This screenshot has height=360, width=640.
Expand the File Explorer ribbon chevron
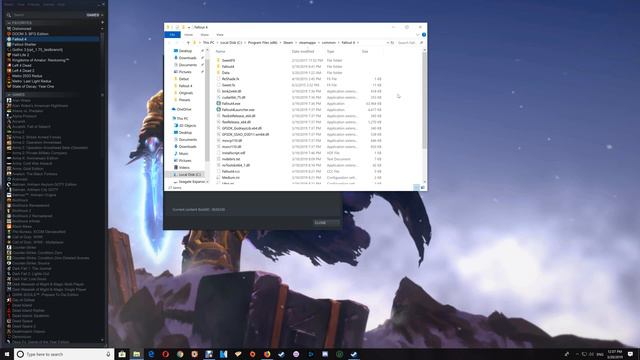[418, 35]
